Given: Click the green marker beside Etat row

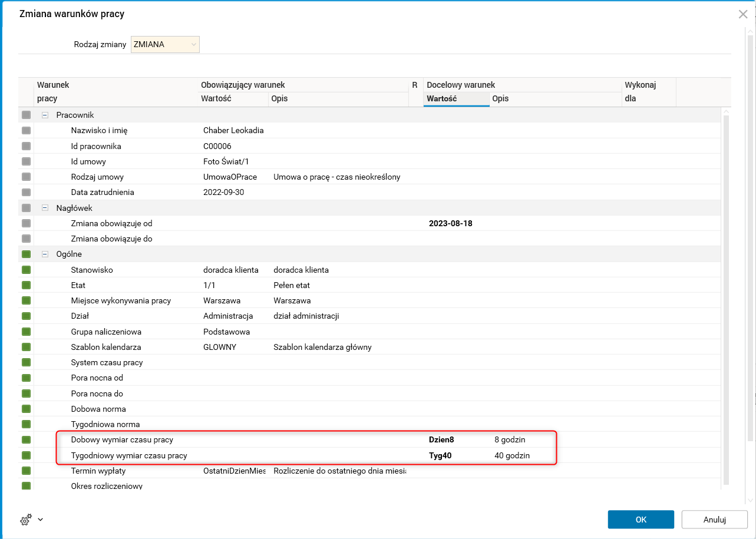Looking at the screenshot, I should [x=26, y=285].
